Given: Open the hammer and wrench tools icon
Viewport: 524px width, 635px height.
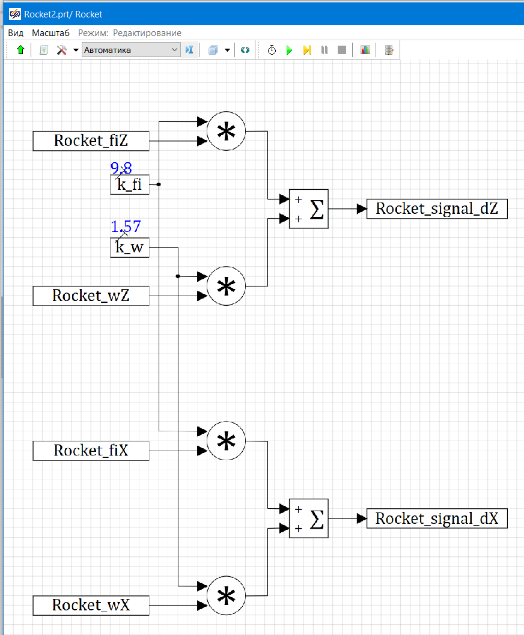Looking at the screenshot, I should point(62,50).
